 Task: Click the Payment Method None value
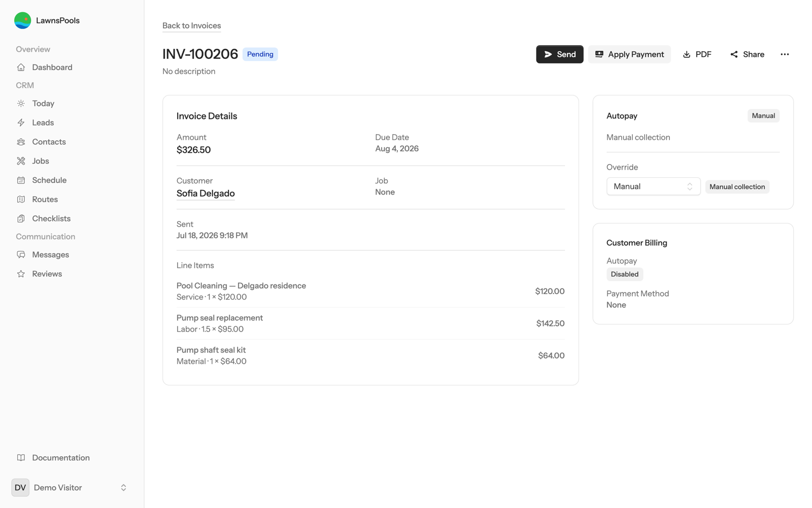coord(616,305)
